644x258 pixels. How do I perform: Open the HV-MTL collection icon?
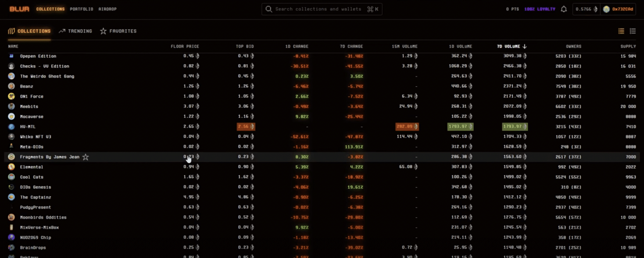pos(11,127)
